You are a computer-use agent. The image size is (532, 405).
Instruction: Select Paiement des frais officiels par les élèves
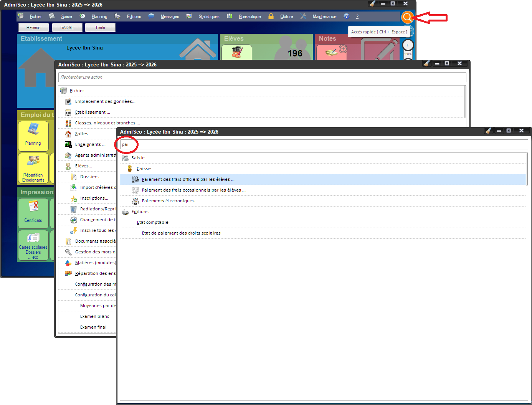point(188,179)
